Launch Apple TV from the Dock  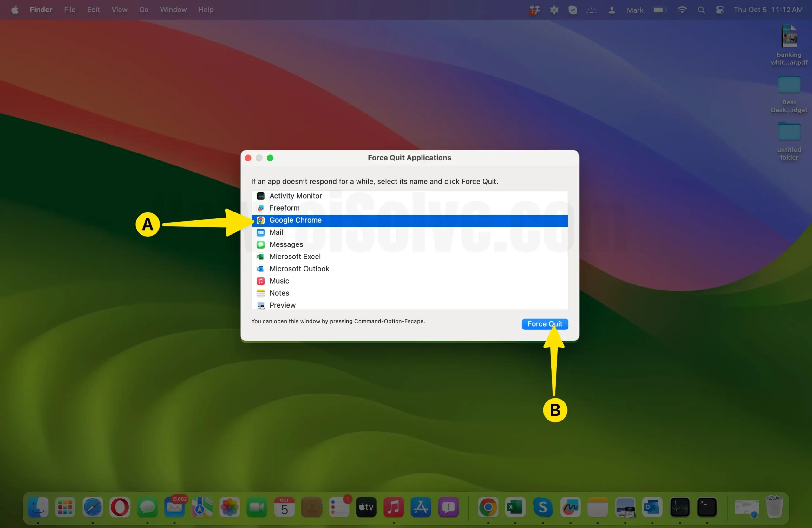(366, 507)
